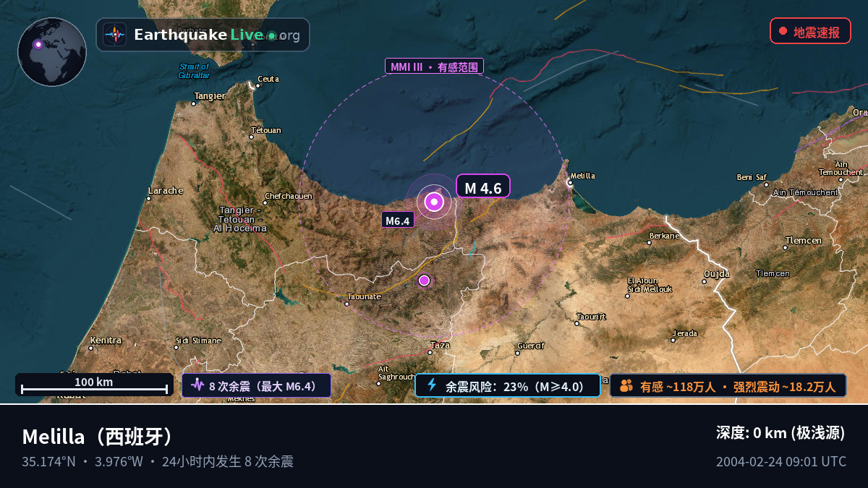The width and height of the screenshot is (868, 488).
Task: Click the small aftershock dot near Taounate
Action: 425,281
